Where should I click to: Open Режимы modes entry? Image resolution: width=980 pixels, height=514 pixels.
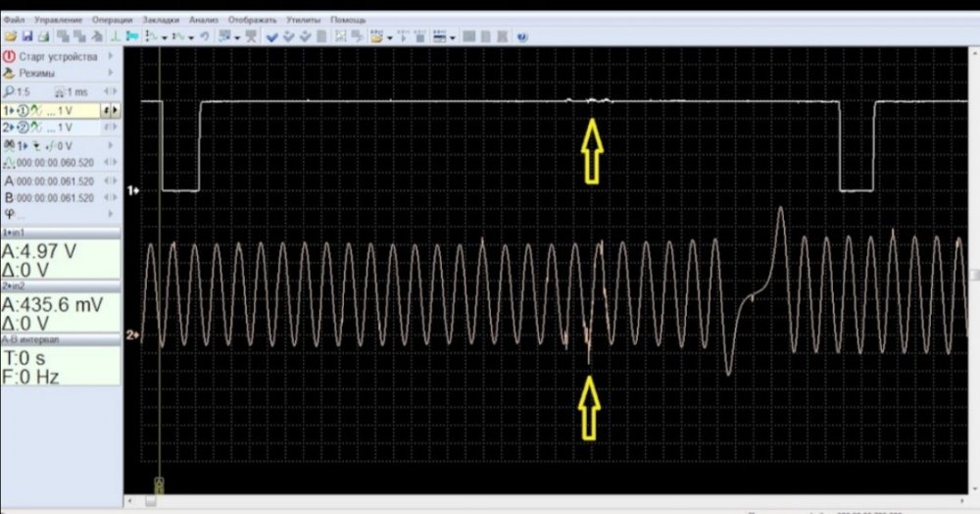pyautogui.click(x=36, y=74)
